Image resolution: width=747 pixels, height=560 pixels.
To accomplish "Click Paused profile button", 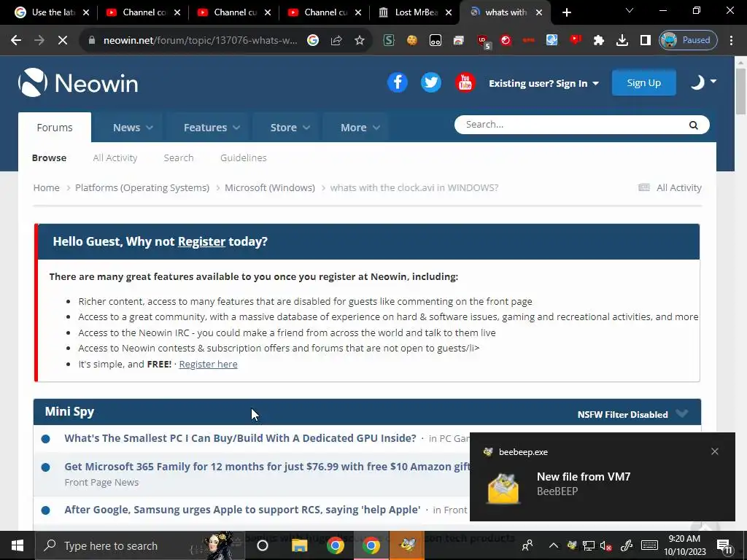I will 688,40.
